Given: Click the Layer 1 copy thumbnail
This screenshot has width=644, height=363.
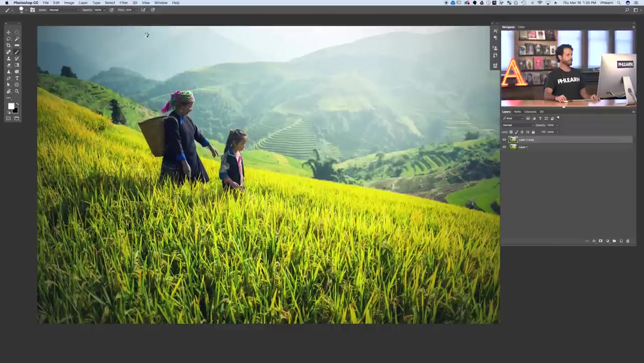Looking at the screenshot, I should point(513,140).
